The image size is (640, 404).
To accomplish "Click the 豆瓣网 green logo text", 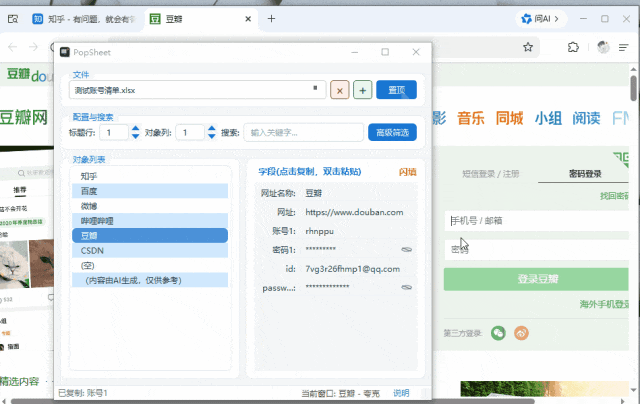I will tap(24, 118).
